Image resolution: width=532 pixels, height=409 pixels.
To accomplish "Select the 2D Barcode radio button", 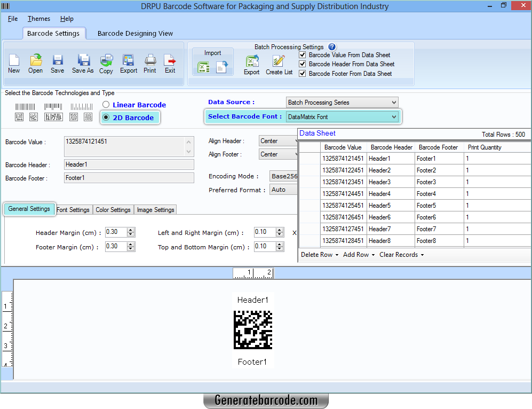I will tap(106, 117).
